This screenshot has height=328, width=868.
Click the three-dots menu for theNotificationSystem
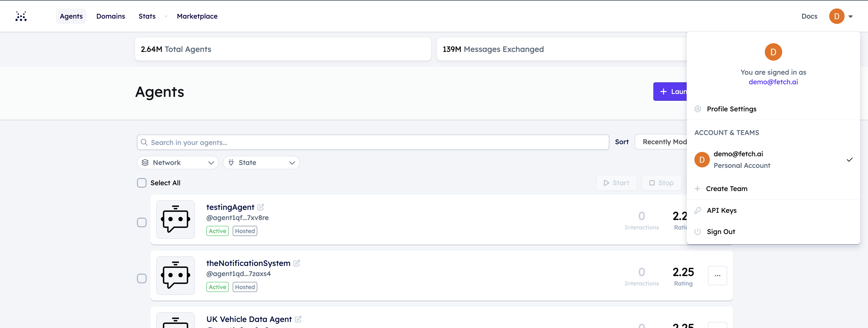[717, 276]
